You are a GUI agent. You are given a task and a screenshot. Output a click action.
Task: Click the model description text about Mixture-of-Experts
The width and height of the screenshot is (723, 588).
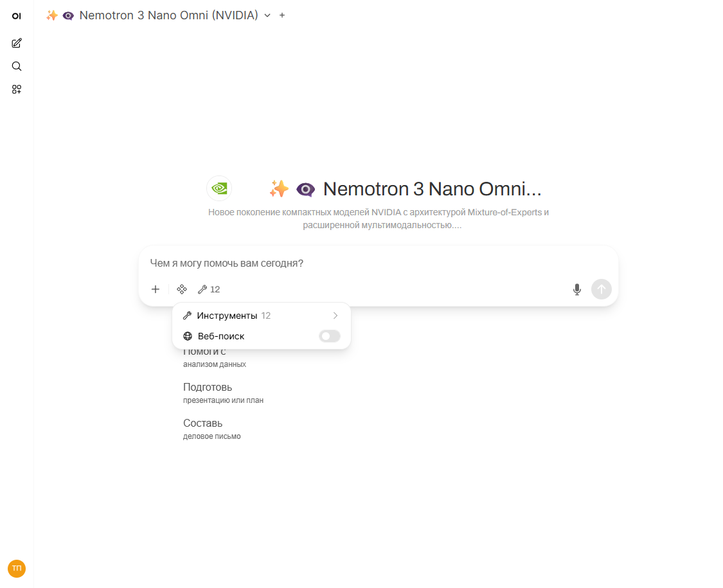point(379,218)
